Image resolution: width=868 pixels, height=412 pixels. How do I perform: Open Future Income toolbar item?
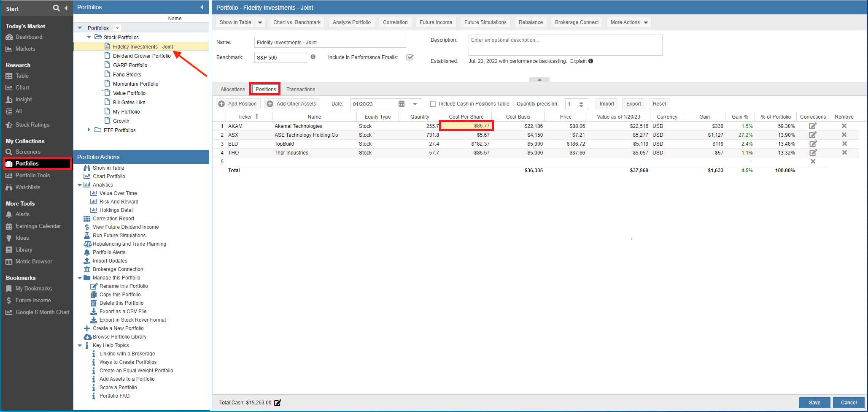point(436,22)
